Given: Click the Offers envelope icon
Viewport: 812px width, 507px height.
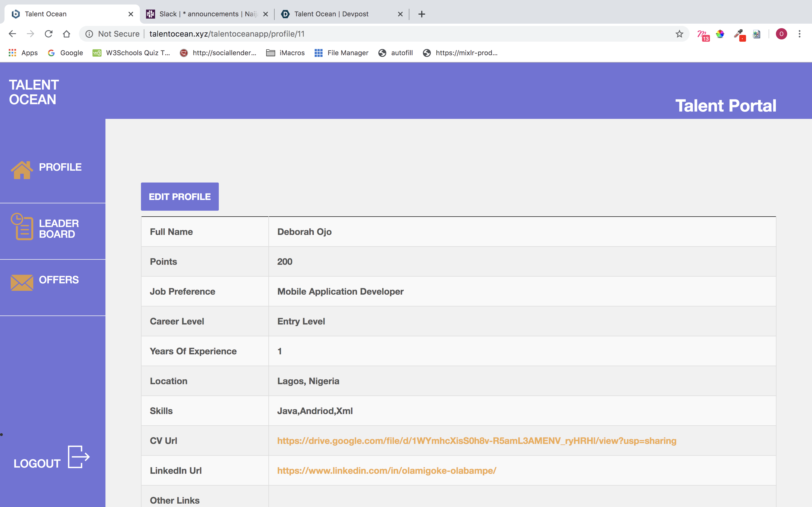Looking at the screenshot, I should 22,282.
